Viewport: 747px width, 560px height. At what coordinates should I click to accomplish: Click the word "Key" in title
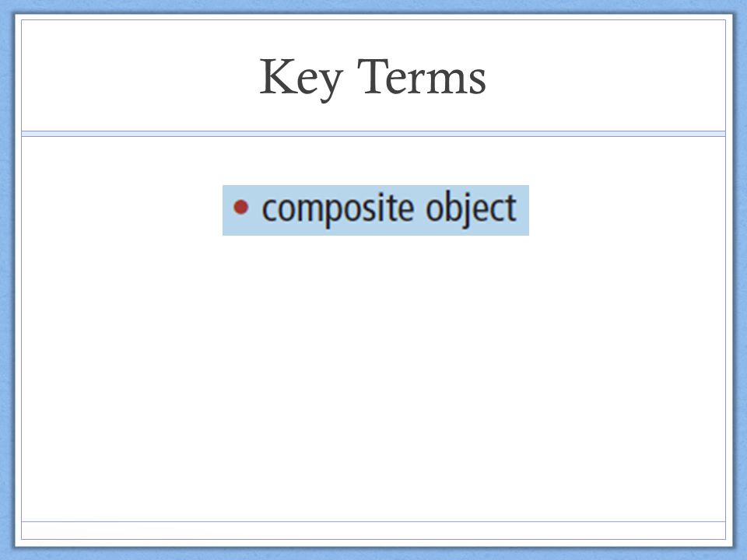(x=301, y=78)
